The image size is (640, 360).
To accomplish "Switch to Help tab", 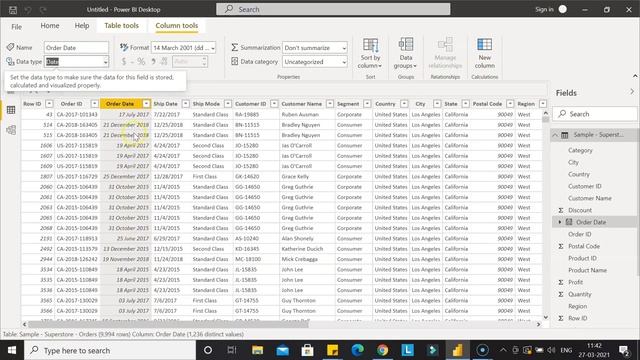I will pos(82,26).
